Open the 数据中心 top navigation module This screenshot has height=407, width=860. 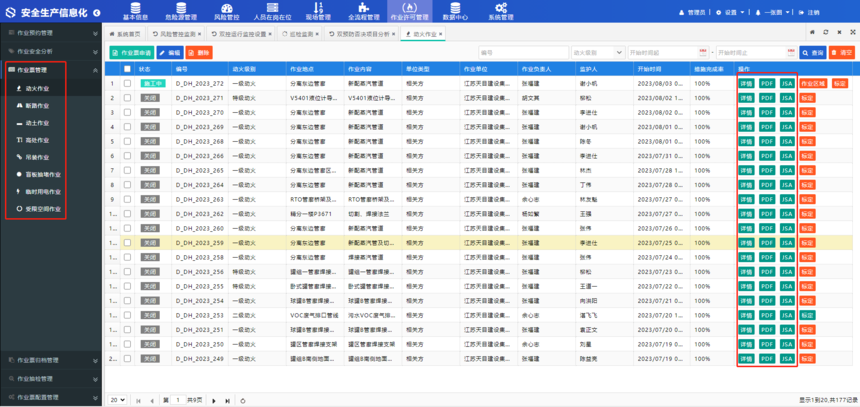[455, 12]
